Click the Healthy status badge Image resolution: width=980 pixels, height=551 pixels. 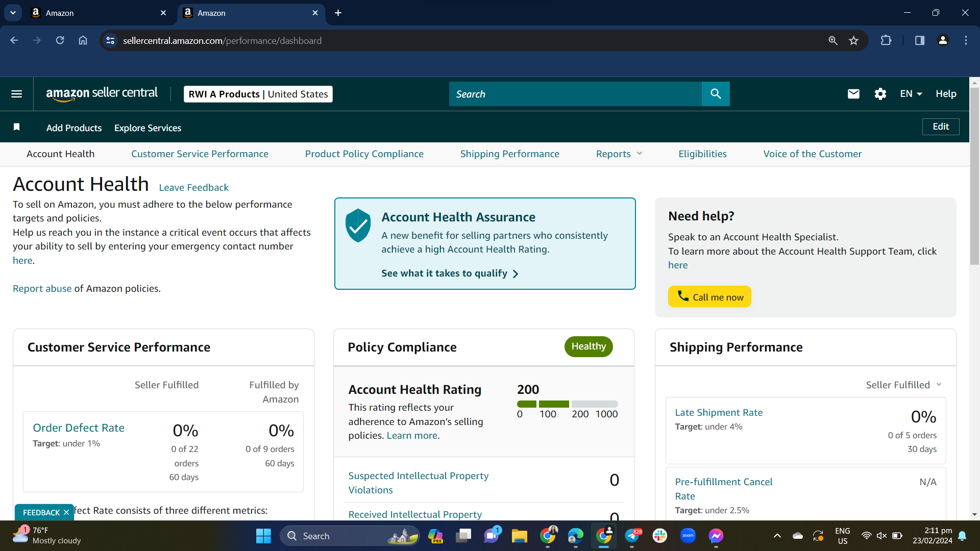pos(589,346)
